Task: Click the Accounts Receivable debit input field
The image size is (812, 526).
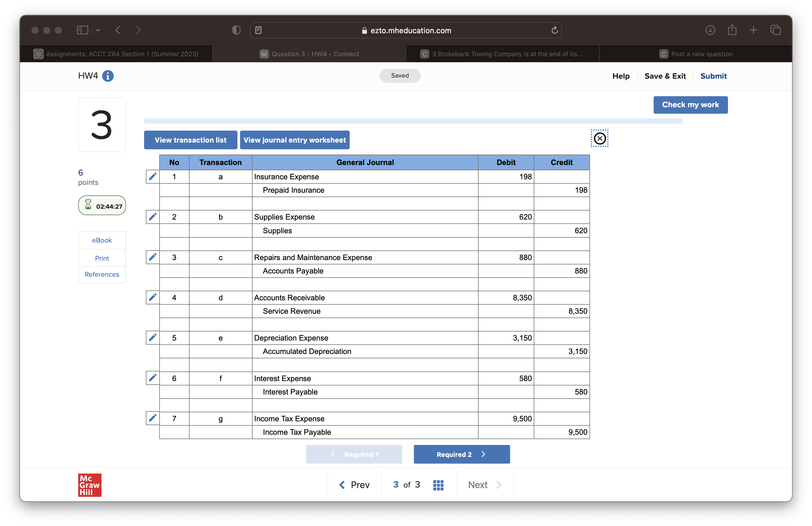Action: (505, 298)
